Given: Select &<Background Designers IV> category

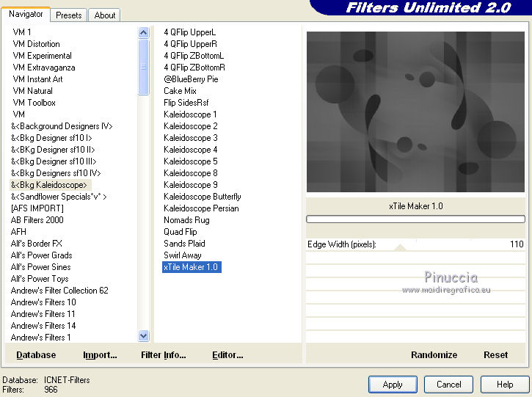Looking at the screenshot, I should (62, 126).
